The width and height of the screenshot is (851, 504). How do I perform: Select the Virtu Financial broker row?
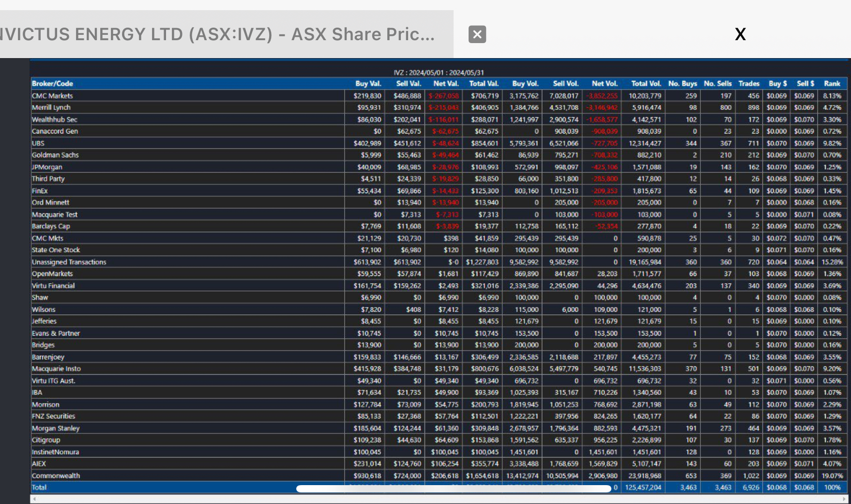point(439,286)
